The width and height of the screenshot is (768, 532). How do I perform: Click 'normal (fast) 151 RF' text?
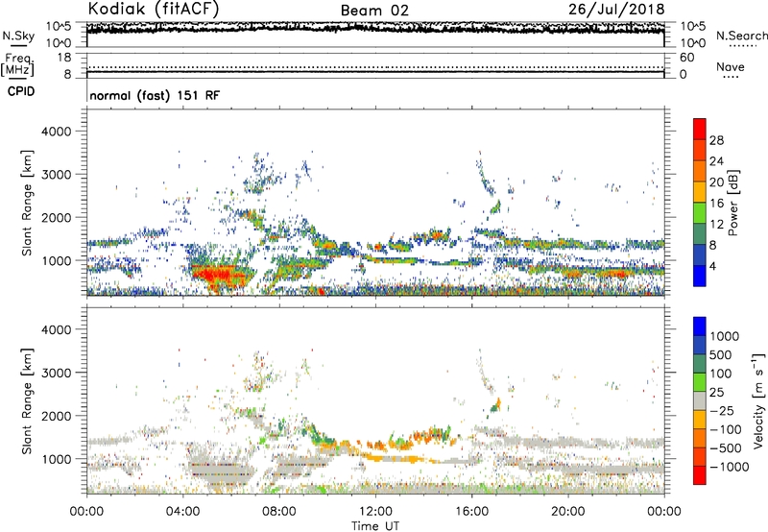[155, 95]
